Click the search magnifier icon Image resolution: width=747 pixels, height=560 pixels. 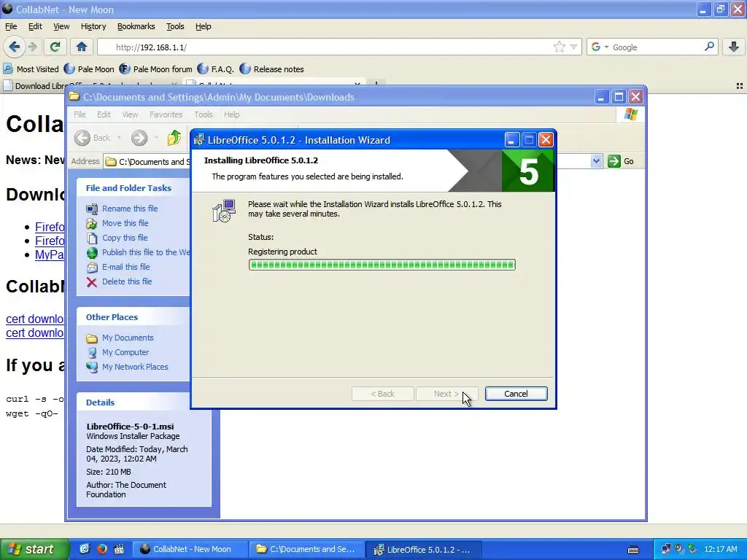709,47
